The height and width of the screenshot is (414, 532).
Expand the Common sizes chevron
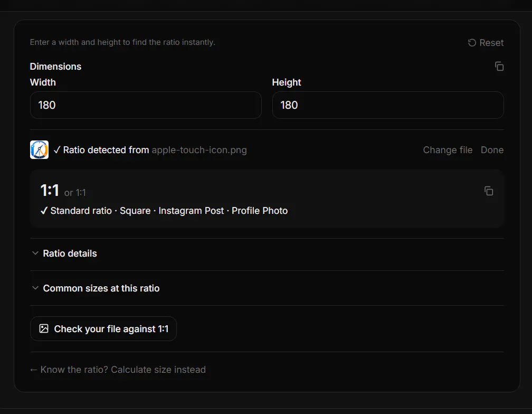pos(35,288)
